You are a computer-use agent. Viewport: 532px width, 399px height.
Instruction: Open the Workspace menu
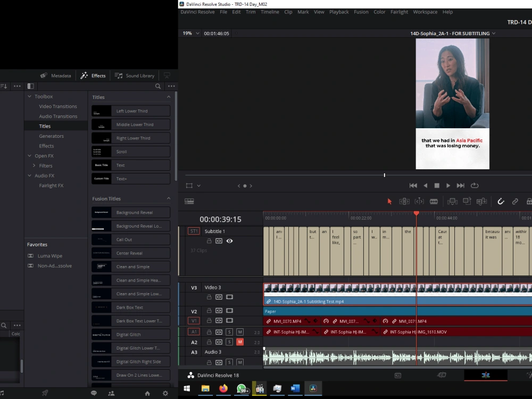(x=425, y=12)
